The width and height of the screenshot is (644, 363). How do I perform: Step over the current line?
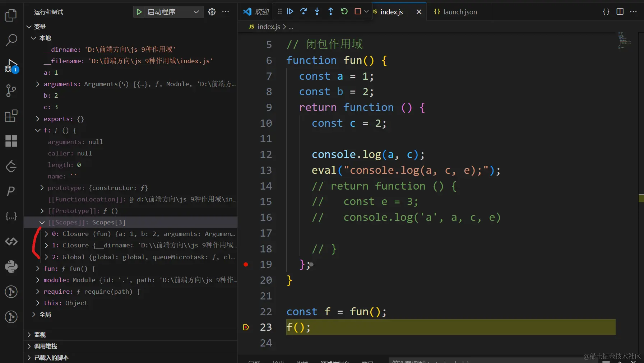pos(304,11)
